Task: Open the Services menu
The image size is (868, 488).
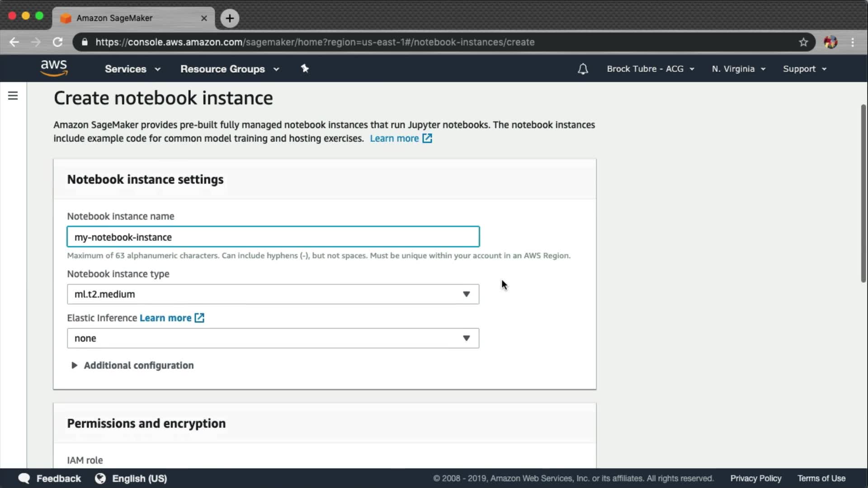Action: 132,69
